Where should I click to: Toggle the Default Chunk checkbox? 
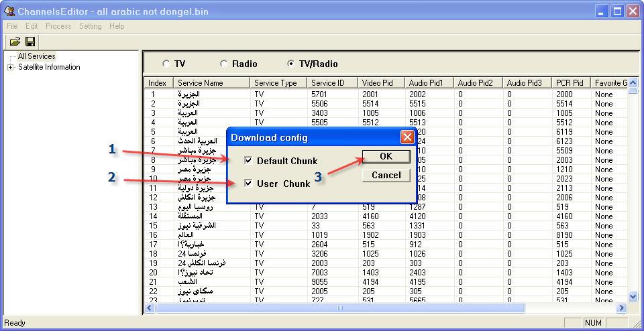pos(248,161)
